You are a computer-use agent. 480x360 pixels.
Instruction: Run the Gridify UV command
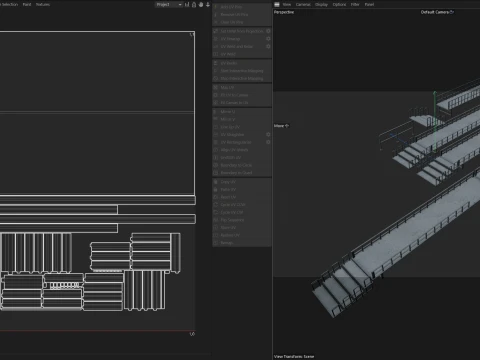click(x=242, y=157)
